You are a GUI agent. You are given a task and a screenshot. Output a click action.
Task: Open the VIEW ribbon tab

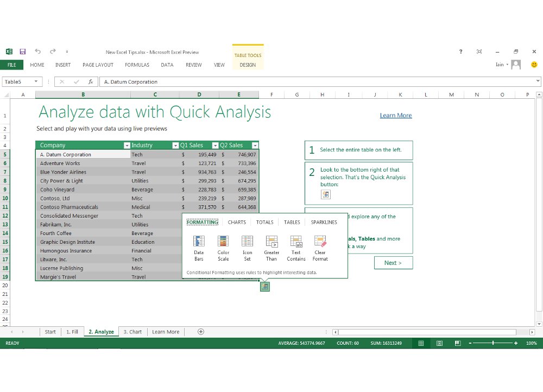pyautogui.click(x=219, y=65)
